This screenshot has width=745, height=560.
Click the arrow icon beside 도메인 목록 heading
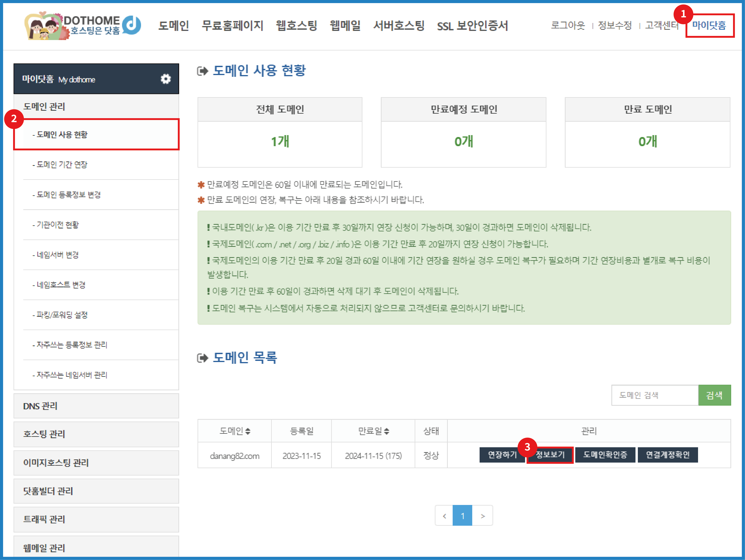click(x=202, y=358)
